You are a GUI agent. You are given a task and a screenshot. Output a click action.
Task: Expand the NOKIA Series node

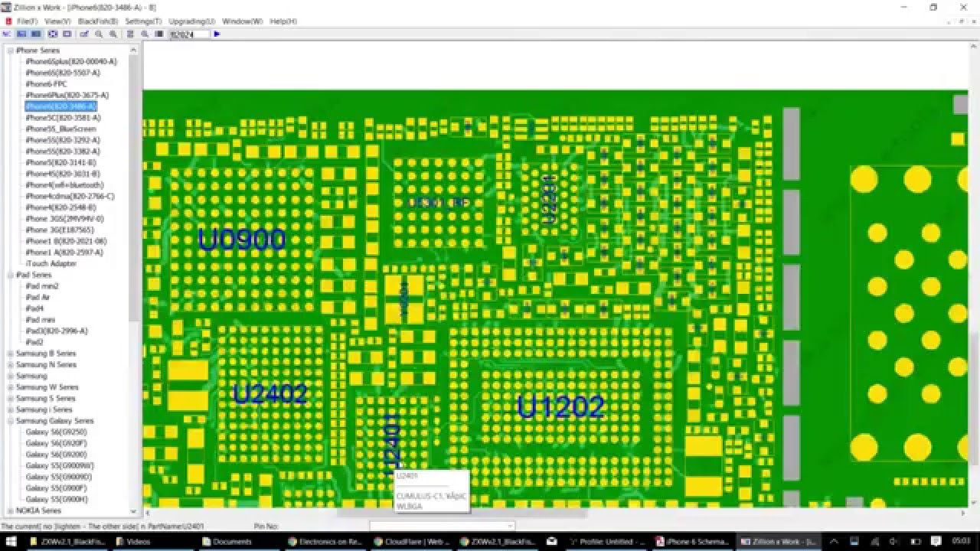coord(10,510)
